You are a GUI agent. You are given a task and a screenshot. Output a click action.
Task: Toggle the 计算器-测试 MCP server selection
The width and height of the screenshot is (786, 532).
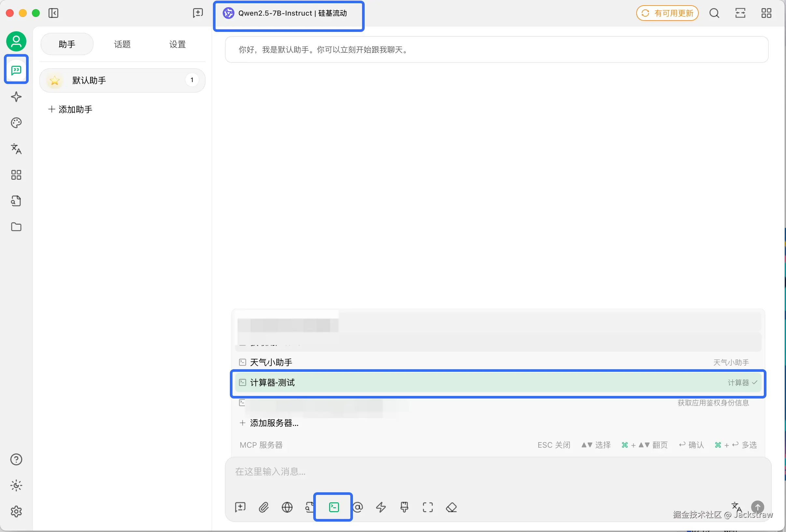point(498,383)
